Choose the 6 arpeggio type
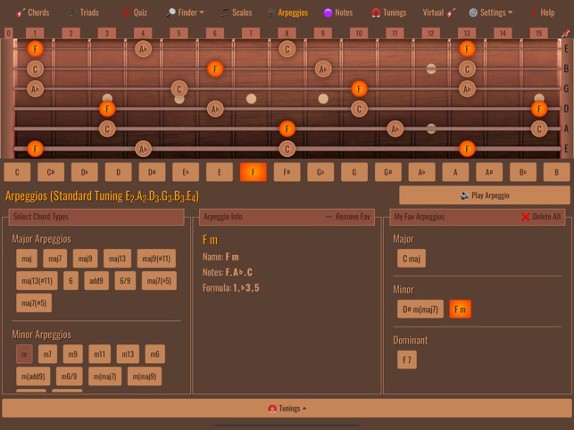The height and width of the screenshot is (430, 574). tap(71, 281)
